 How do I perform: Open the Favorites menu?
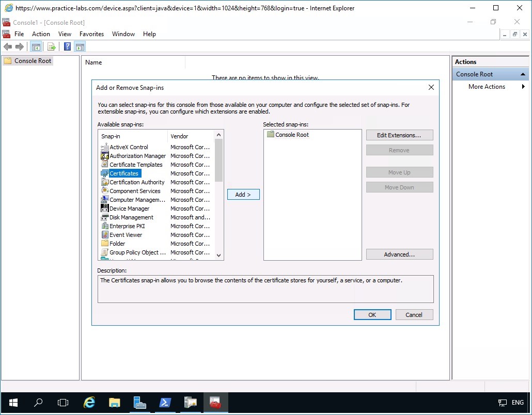tap(91, 34)
